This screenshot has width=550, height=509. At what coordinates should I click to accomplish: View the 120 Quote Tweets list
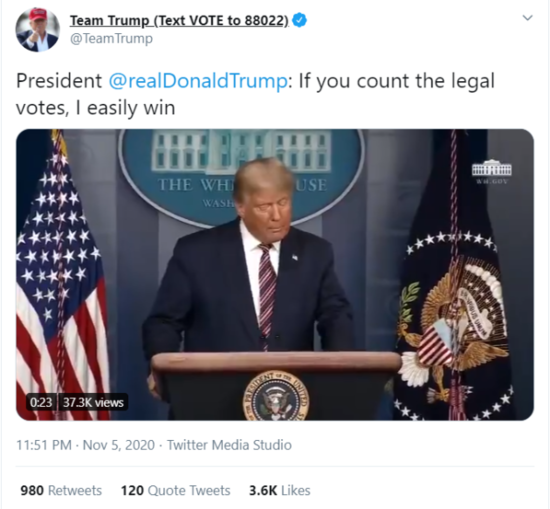175,490
